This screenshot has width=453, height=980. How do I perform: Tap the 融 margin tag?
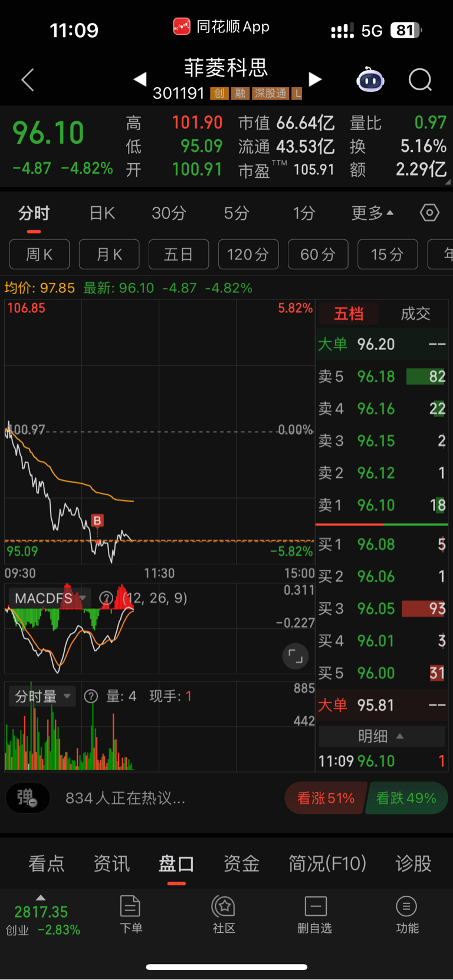pos(239,93)
